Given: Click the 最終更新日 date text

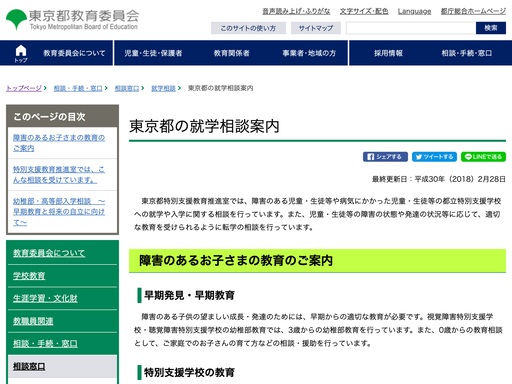Looking at the screenshot, I should coord(439,179).
